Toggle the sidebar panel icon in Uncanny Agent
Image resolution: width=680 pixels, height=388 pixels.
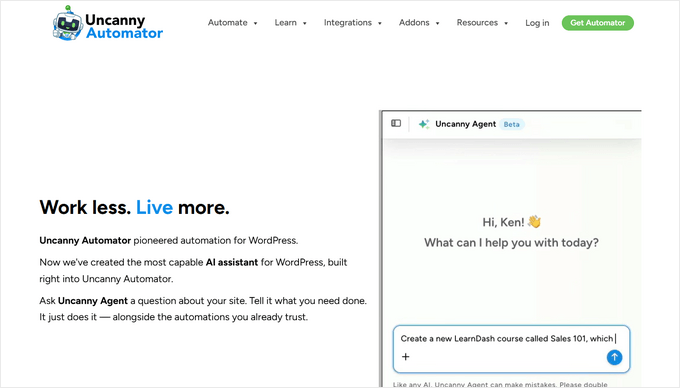click(x=396, y=124)
